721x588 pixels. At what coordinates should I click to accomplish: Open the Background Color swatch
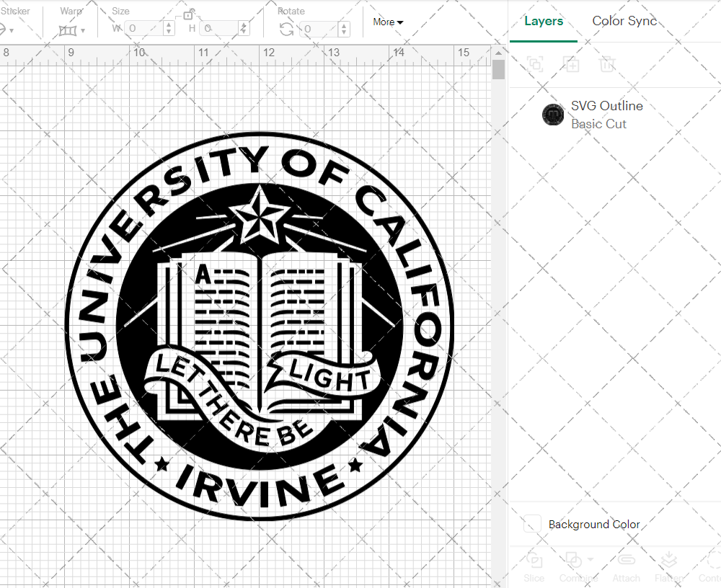pyautogui.click(x=531, y=525)
